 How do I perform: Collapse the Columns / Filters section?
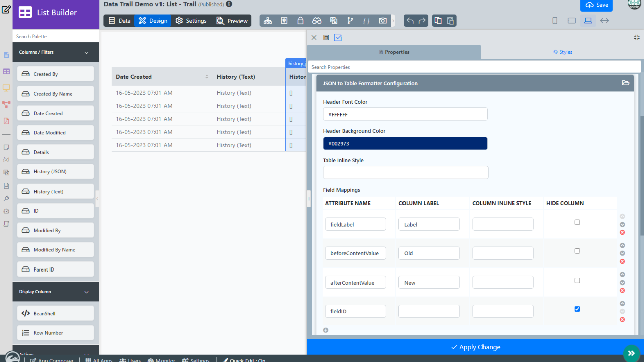(86, 52)
